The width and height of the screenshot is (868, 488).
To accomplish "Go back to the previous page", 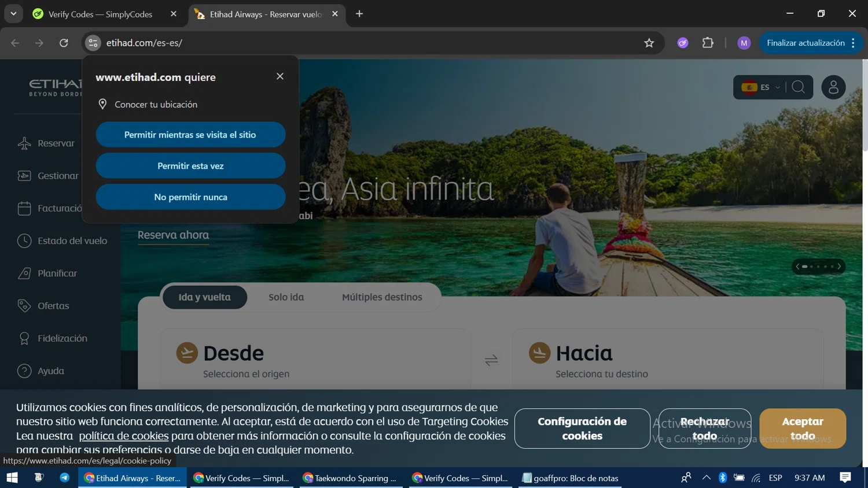I will coord(15,43).
